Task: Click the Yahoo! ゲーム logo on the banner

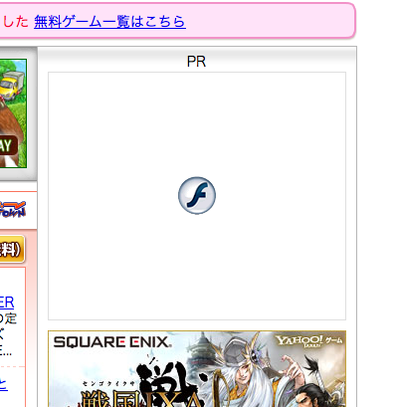Action: click(x=308, y=341)
